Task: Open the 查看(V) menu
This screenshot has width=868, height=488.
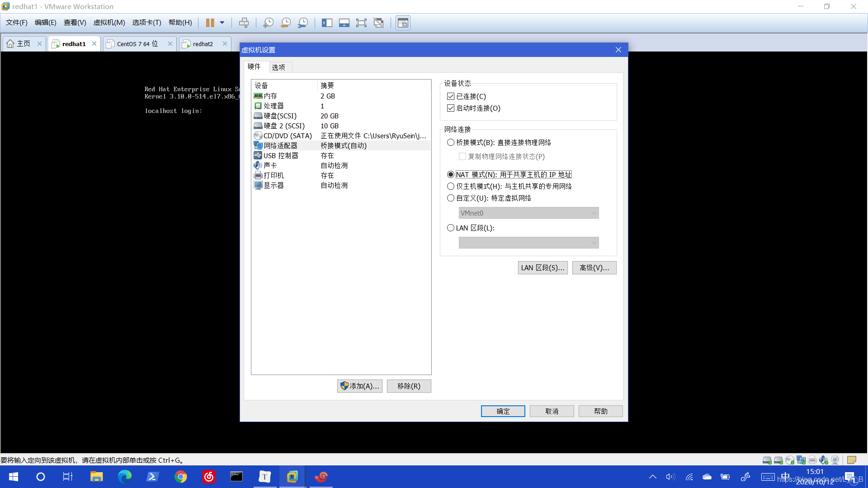Action: [75, 23]
